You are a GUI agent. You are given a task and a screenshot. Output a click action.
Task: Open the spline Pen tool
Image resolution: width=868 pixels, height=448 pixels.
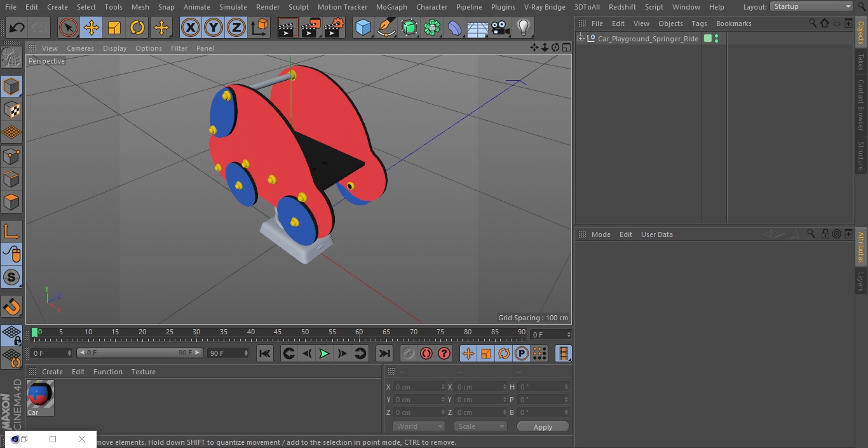(386, 27)
